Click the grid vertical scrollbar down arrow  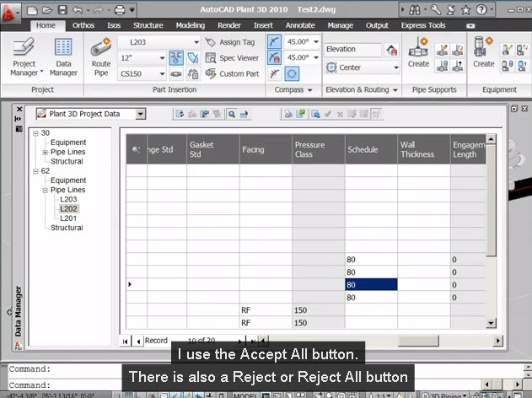point(491,323)
